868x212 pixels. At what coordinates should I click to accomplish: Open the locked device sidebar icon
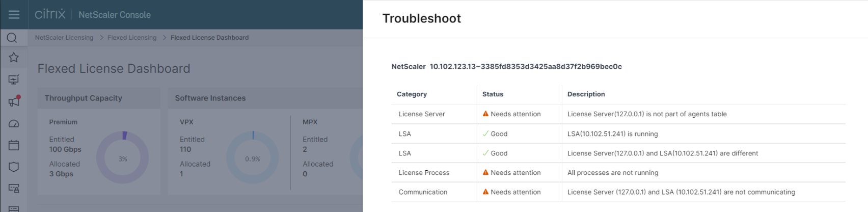[14, 189]
